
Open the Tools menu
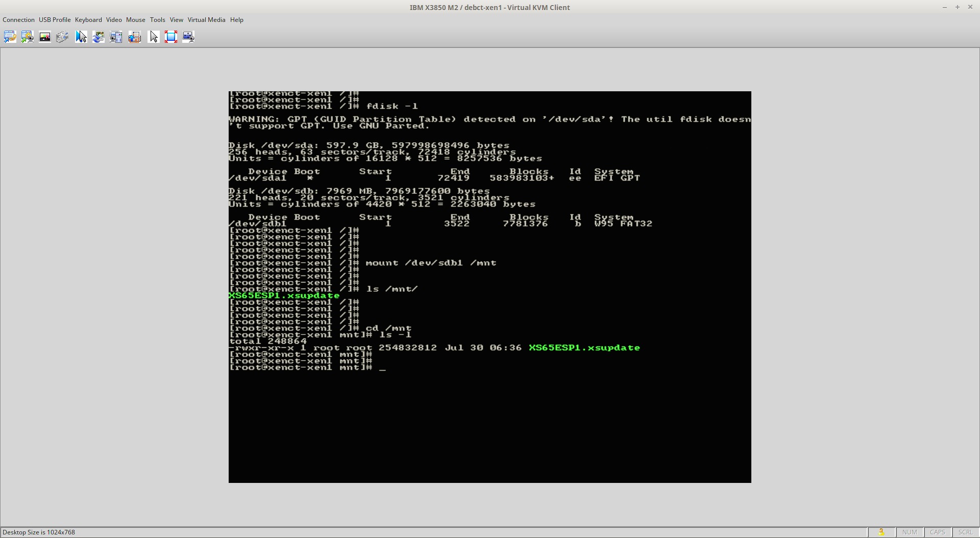coord(157,20)
